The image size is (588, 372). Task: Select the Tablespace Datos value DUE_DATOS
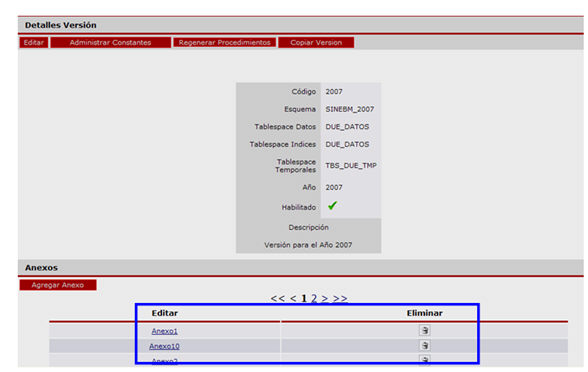pyautogui.click(x=347, y=127)
